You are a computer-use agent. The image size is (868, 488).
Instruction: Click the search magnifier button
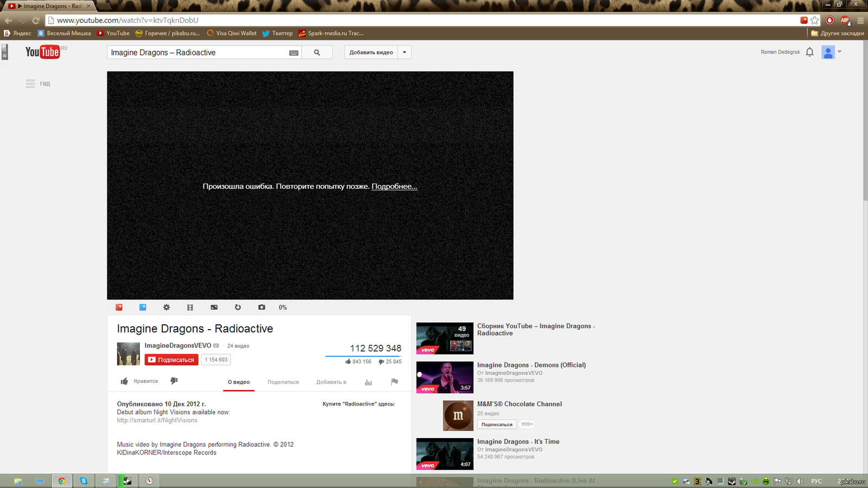coord(317,53)
